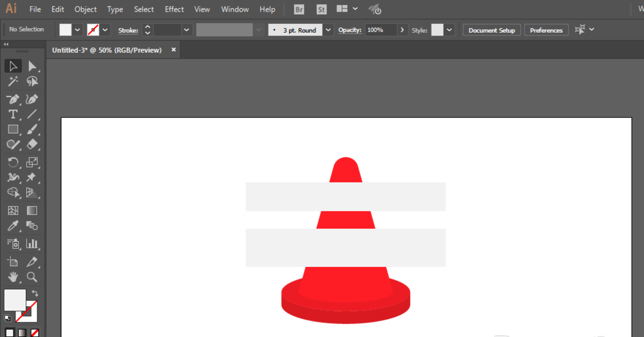Open the Help menu
The image size is (644, 337).
267,10
